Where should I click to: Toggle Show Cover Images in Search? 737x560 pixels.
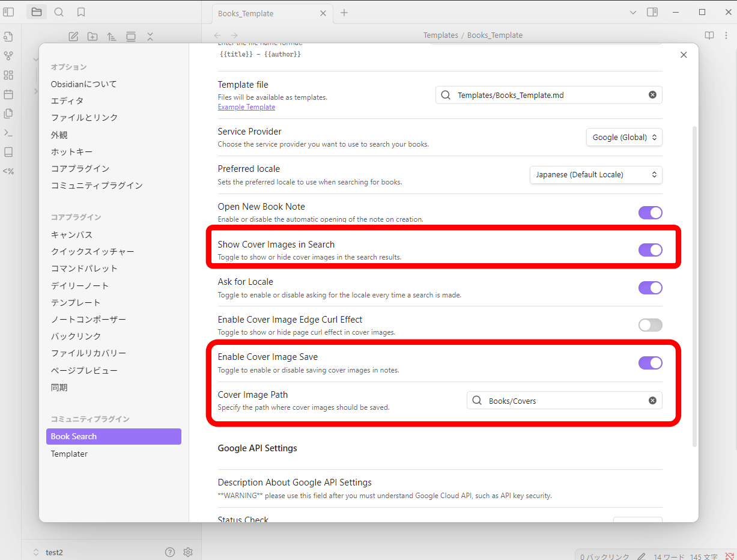pyautogui.click(x=650, y=250)
